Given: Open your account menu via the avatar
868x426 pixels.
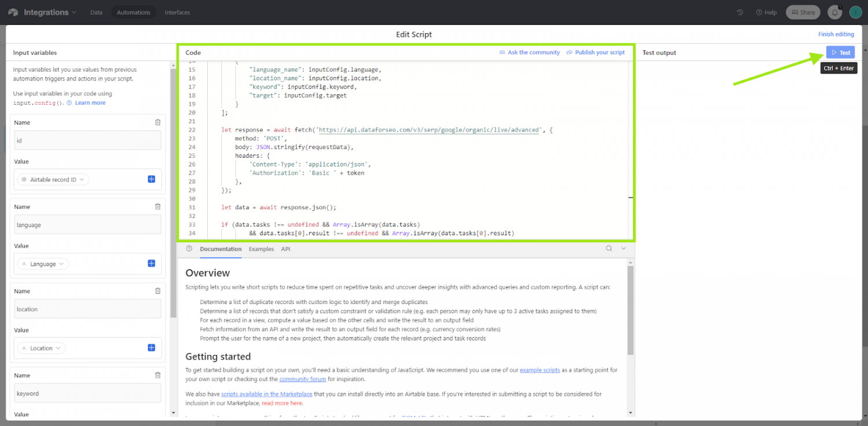Looking at the screenshot, I should click(x=855, y=12).
